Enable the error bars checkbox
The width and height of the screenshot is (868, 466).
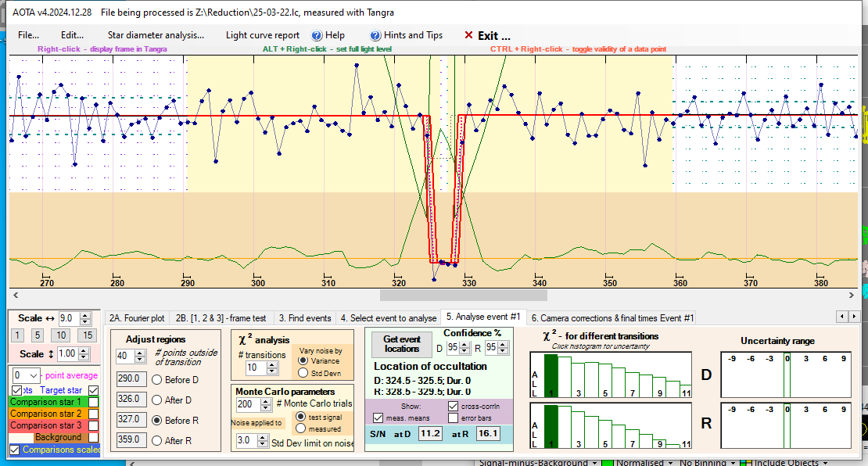454,418
